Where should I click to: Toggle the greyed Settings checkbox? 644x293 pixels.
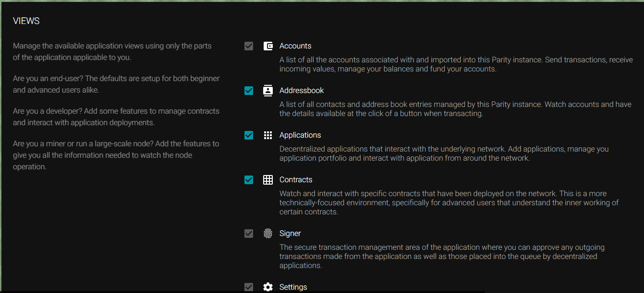[249, 287]
